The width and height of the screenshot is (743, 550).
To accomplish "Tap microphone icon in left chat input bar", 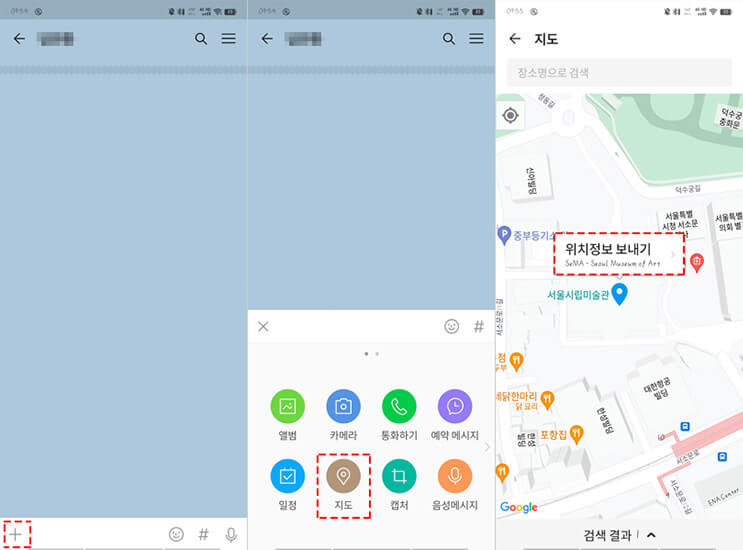I will (x=231, y=535).
